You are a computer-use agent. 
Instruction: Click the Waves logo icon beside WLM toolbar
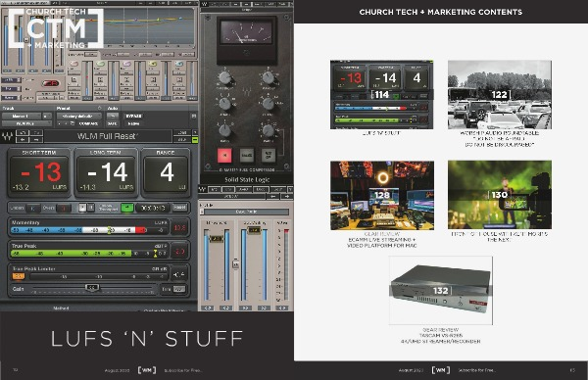coord(8,136)
